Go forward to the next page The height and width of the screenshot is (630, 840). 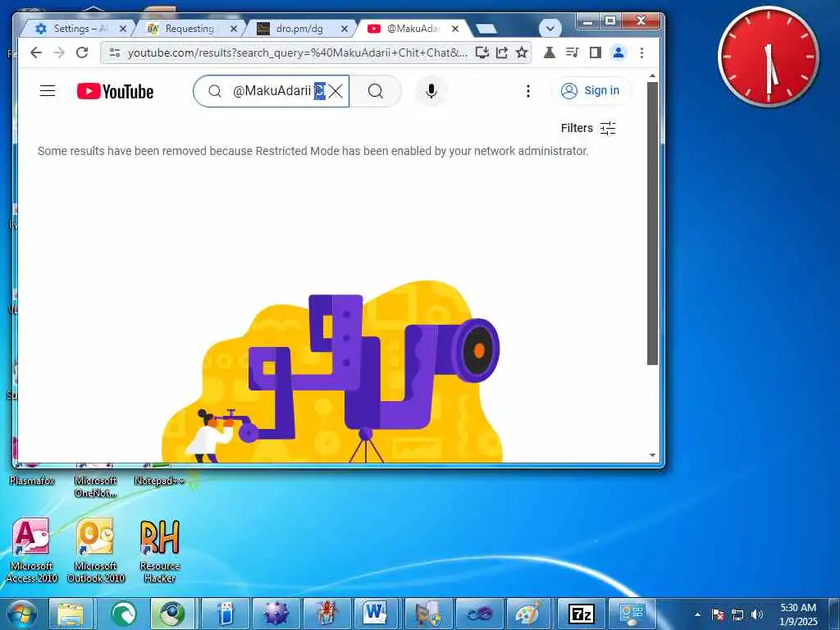click(59, 52)
